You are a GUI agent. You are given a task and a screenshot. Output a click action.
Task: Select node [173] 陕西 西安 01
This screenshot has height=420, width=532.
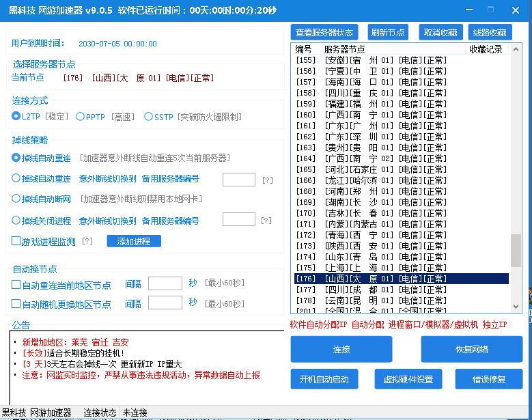point(402,246)
